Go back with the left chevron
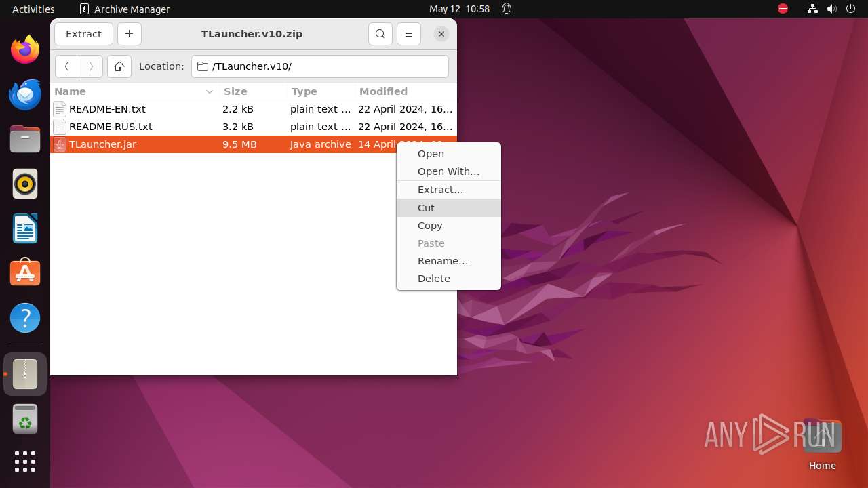Image resolution: width=868 pixels, height=488 pixels. (x=66, y=66)
